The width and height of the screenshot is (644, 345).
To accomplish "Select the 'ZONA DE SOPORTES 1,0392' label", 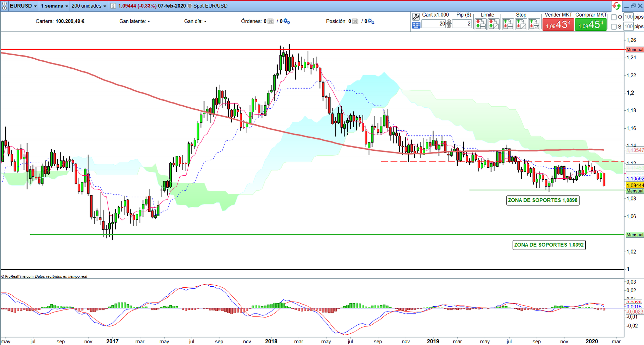I will (549, 245).
